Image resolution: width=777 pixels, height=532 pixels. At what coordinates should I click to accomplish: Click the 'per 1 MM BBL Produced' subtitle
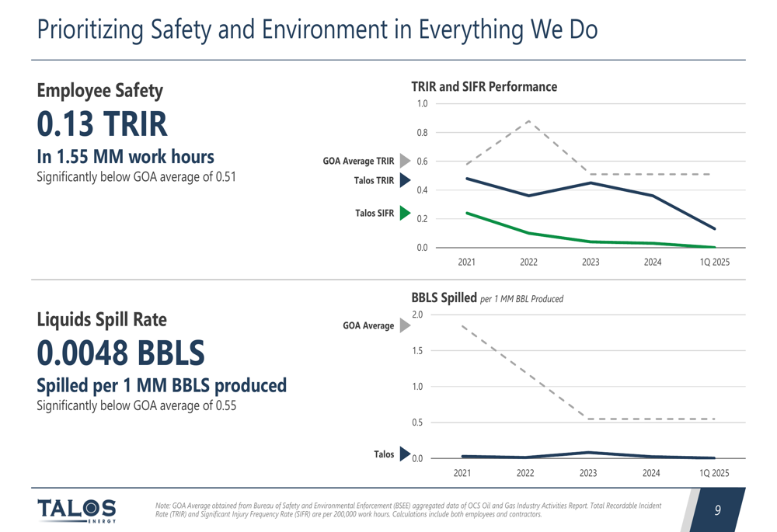coord(522,299)
